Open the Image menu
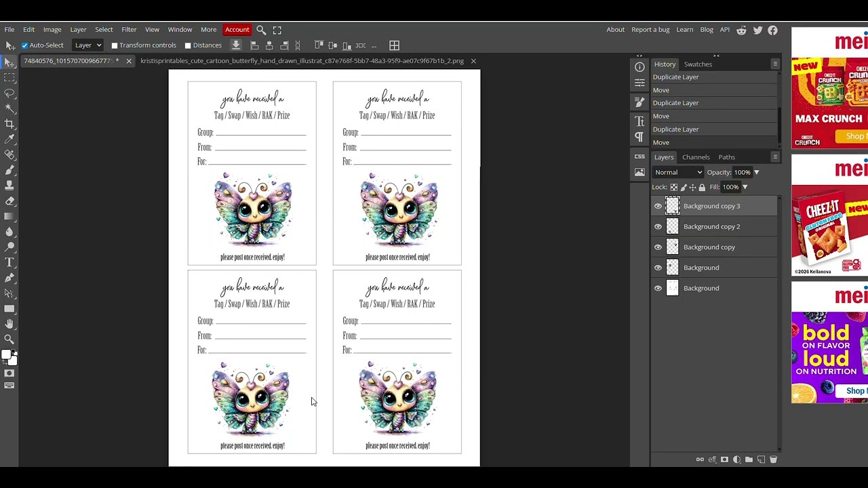This screenshot has height=488, width=868. (52, 30)
